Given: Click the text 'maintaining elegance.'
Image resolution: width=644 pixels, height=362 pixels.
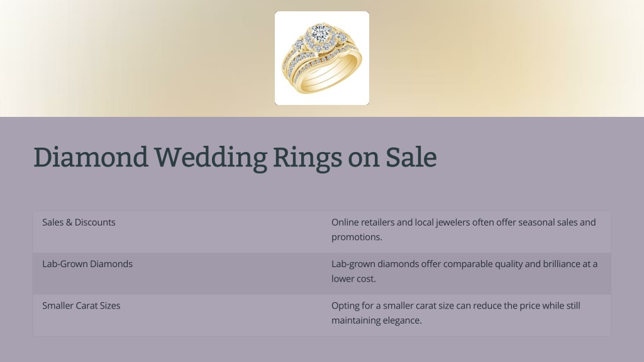Looking at the screenshot, I should [x=377, y=320].
